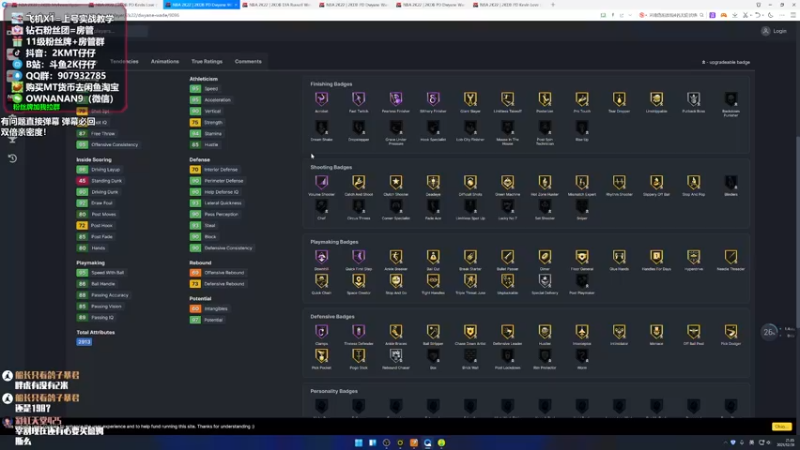The width and height of the screenshot is (800, 450).
Task: Select the Catch And Shoot badge
Action: 359,182
